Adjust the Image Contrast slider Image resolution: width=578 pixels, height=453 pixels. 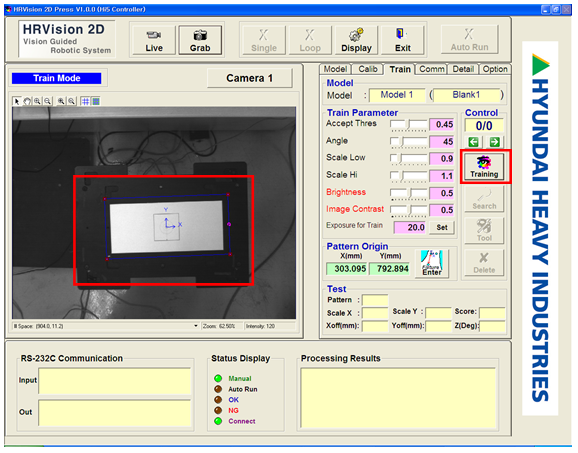pyautogui.click(x=409, y=210)
